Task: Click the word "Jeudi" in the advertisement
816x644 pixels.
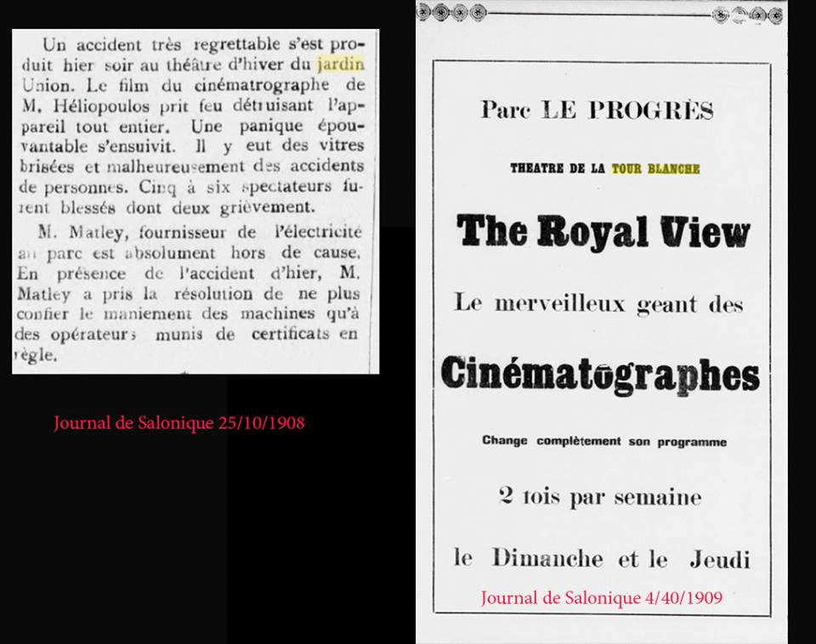Action: pyautogui.click(x=720, y=560)
